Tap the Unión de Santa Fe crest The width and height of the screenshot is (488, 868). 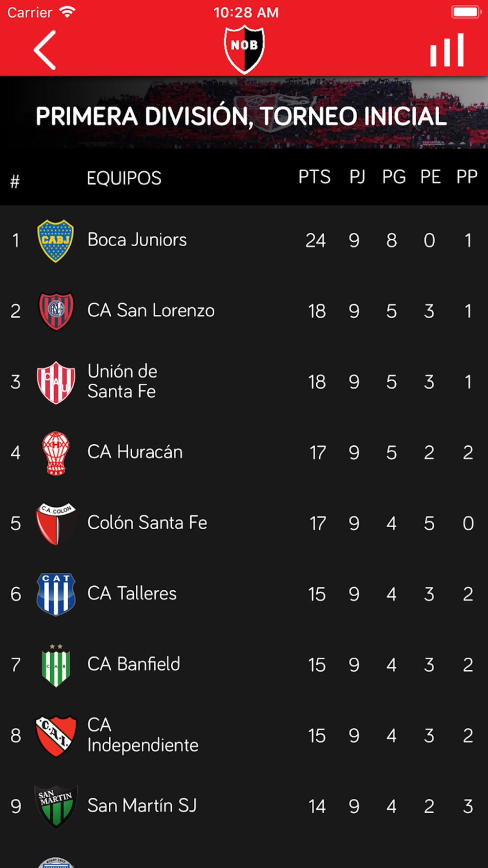click(56, 382)
